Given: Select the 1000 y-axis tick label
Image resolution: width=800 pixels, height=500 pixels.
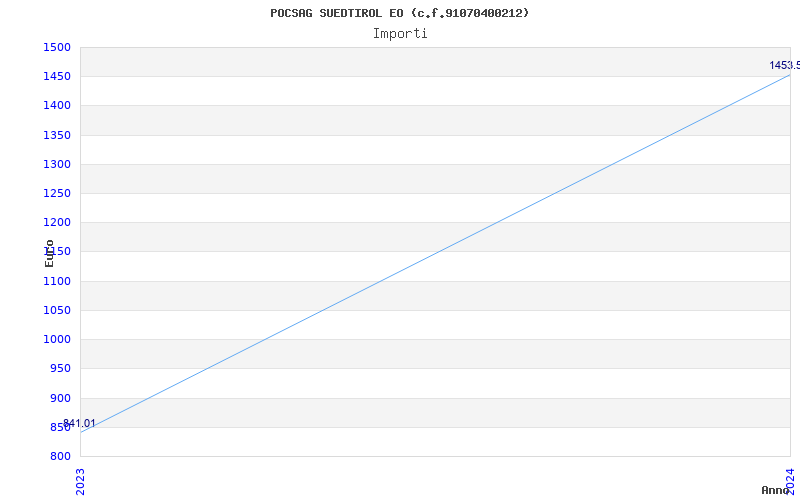Looking at the screenshot, I should click(57, 339).
